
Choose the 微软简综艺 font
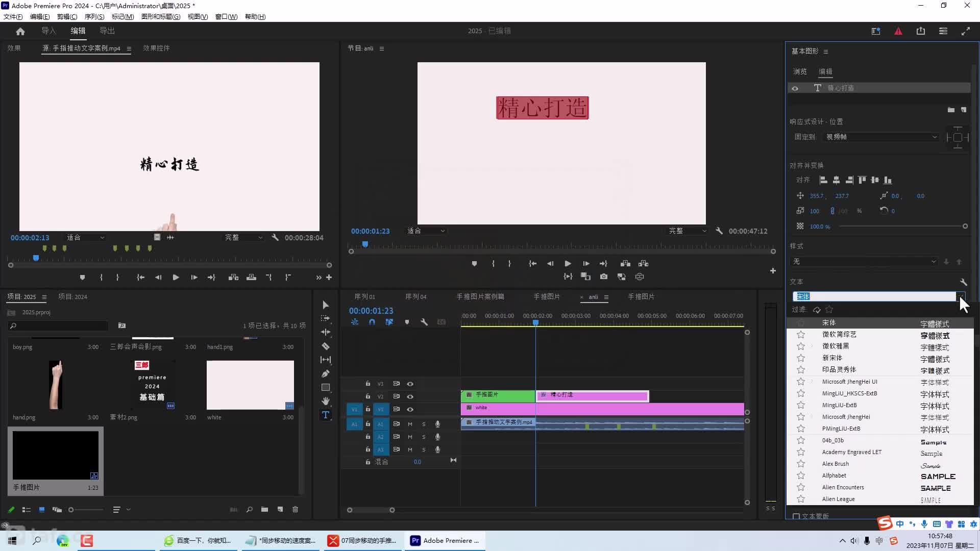pyautogui.click(x=839, y=334)
